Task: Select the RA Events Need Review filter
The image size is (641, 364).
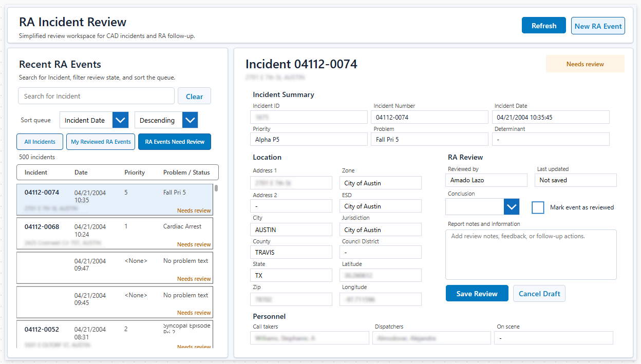Action: (x=174, y=141)
